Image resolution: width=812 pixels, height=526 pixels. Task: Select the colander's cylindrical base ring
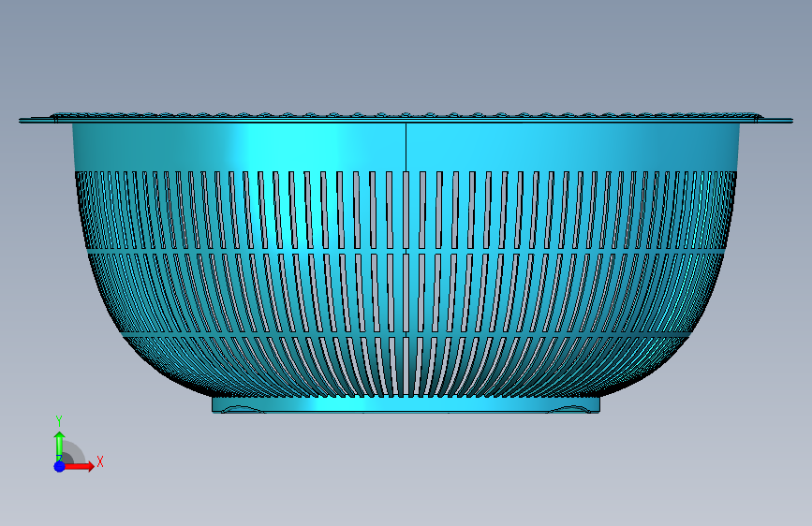pyautogui.click(x=406, y=404)
